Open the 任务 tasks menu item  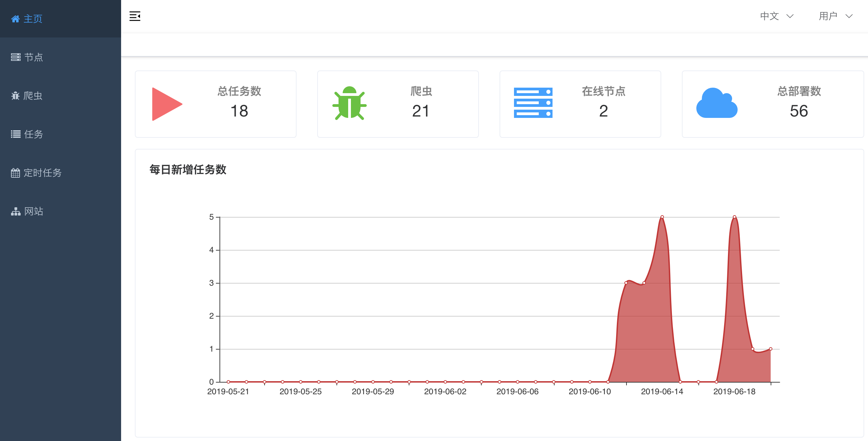point(33,134)
